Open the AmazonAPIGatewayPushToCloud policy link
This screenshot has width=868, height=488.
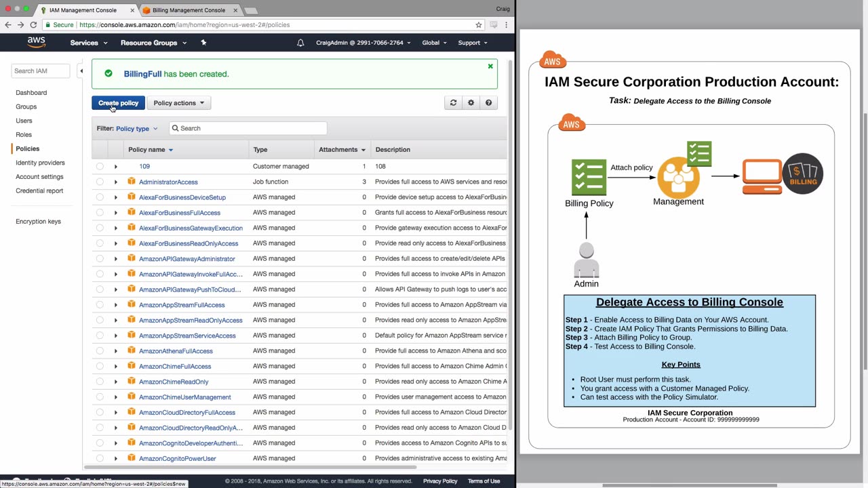click(190, 289)
